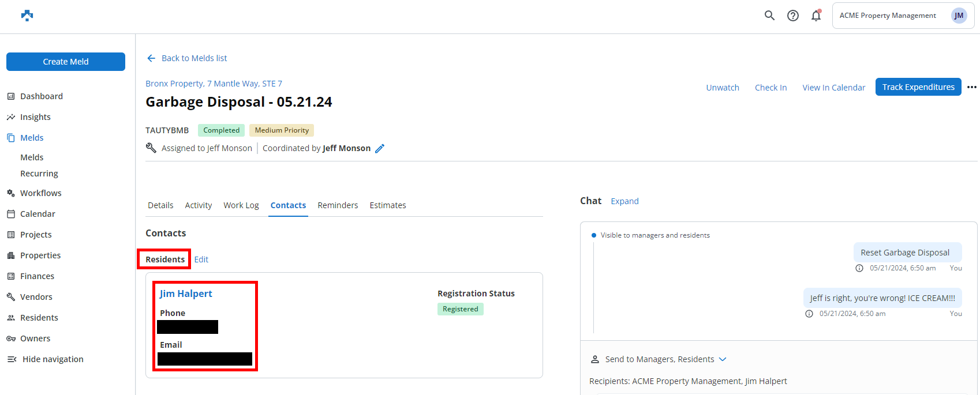Expand the Chat panel
This screenshot has width=980, height=395.
coord(624,201)
